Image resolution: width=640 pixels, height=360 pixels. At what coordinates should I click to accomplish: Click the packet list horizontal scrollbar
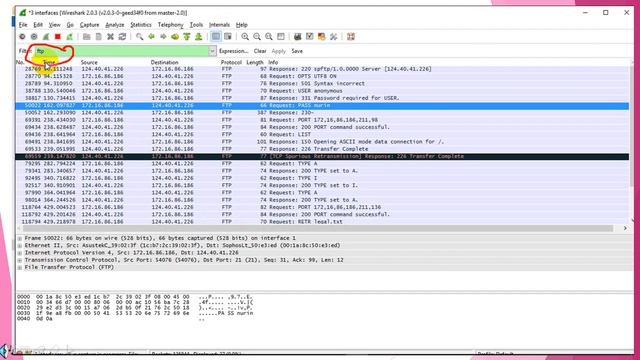318,229
